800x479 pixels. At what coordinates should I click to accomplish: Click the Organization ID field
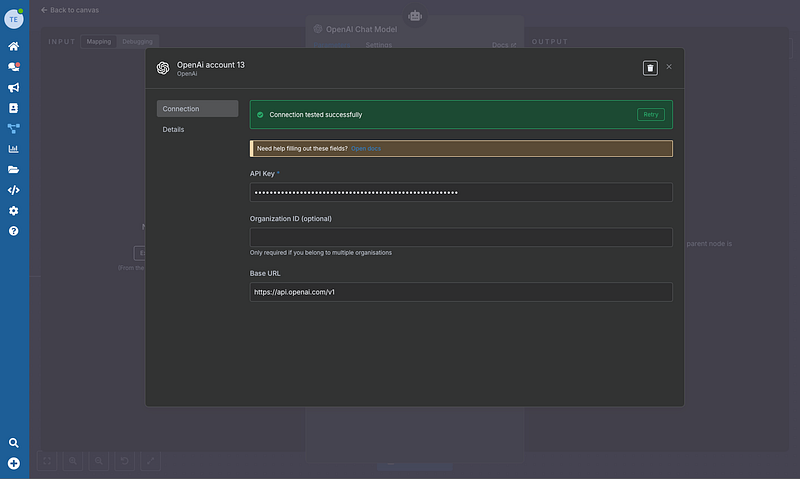(461, 237)
